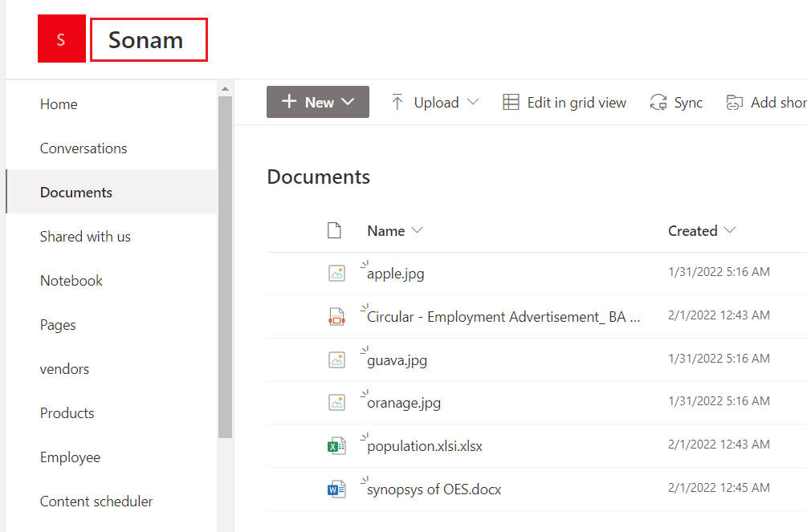Click the apple.jpg image file icon
Screen dimensions: 807x532
[337, 273]
